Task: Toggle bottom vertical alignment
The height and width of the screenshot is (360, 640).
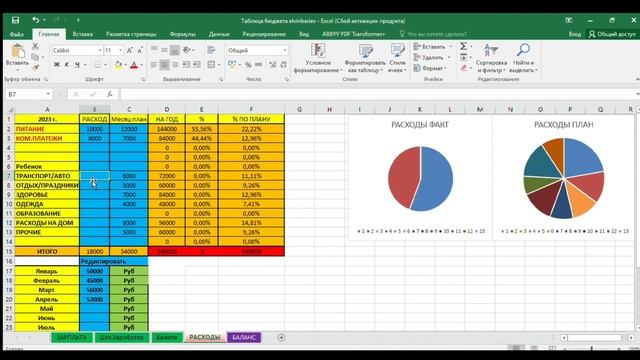Action: point(174,50)
